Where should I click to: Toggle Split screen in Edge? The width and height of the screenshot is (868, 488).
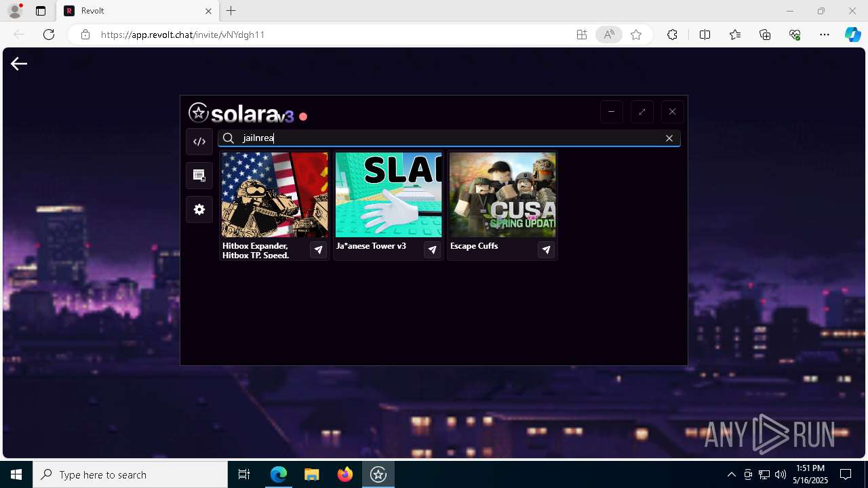tap(705, 35)
